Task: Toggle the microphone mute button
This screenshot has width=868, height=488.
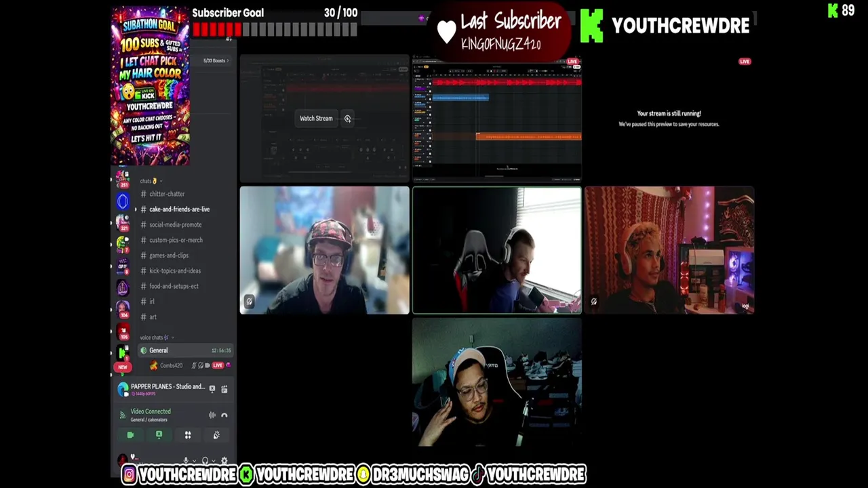Action: point(186,461)
